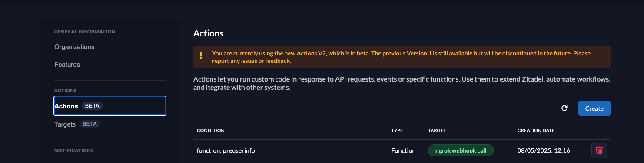The image size is (644, 163).
Task: Click the Actions V2 beta warning message
Action: (401, 57)
